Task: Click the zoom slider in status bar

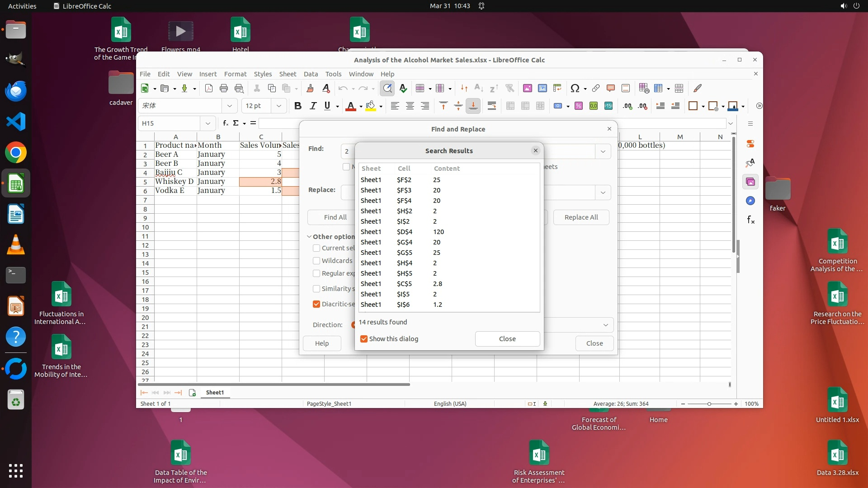Action: (709, 404)
